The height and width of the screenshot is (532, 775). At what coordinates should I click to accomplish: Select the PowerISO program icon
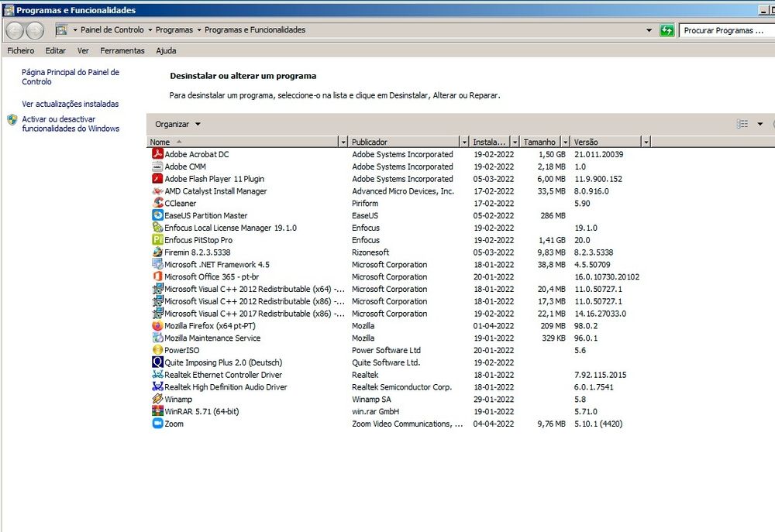[x=157, y=350]
